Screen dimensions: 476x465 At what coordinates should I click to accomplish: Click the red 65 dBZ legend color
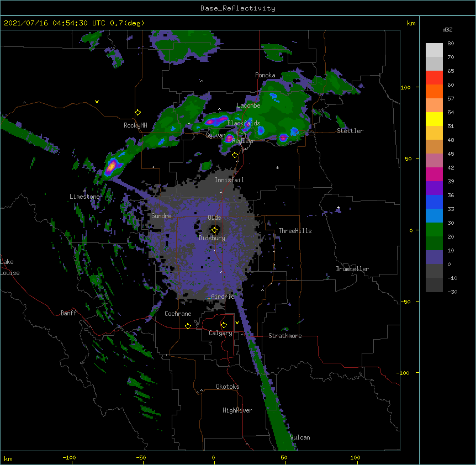434,78
